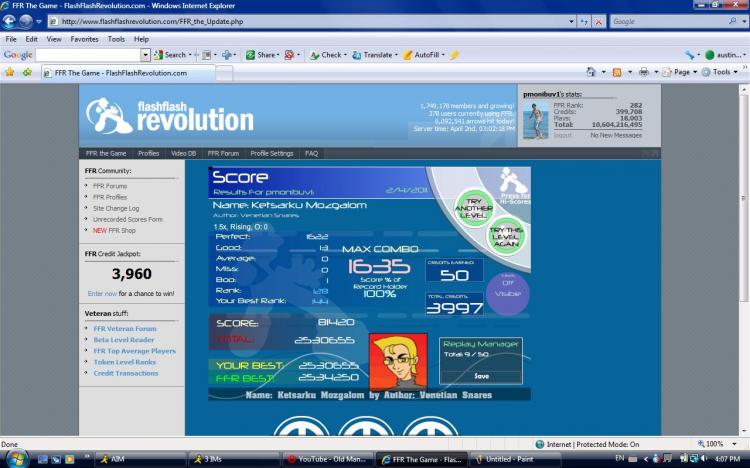This screenshot has height=468, width=750.
Task: Open the FAQ nav item
Action: coord(311,154)
